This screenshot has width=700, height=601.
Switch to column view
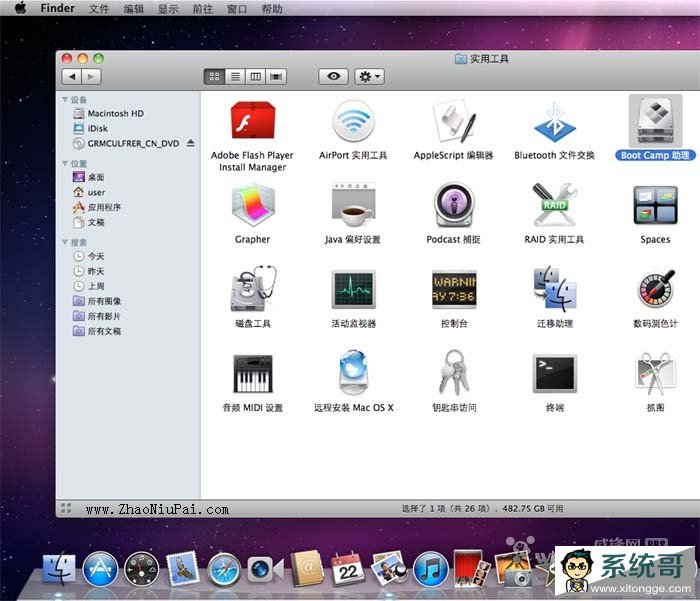point(255,77)
